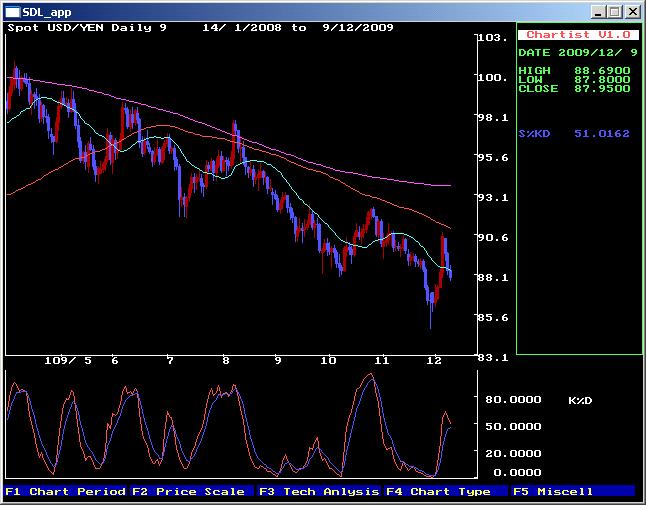Click the month 10 axis label
The image size is (646, 505).
[x=328, y=361]
